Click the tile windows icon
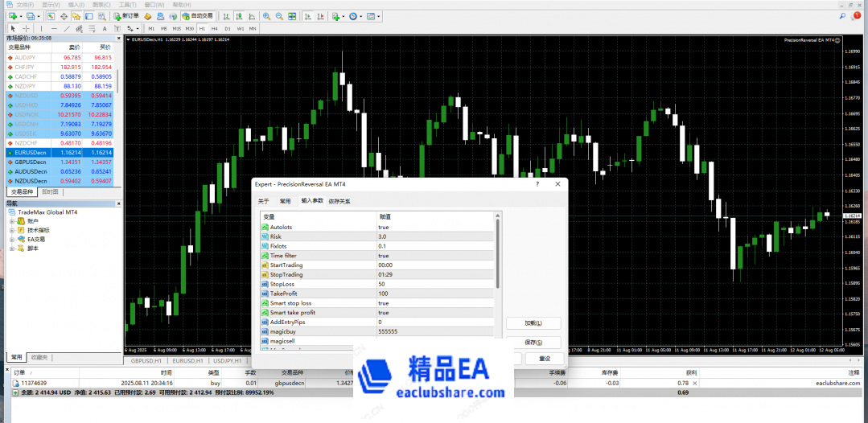Viewport: 868px width, 423px height. (290, 16)
